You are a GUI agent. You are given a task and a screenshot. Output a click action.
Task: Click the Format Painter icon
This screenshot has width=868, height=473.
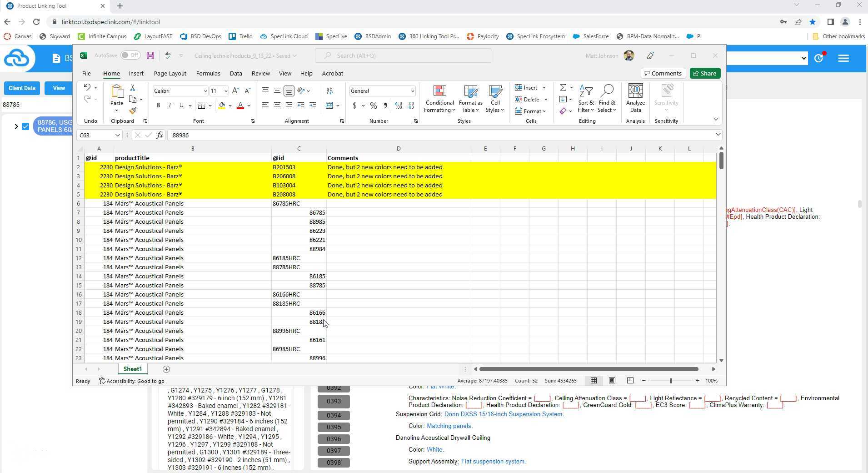click(133, 111)
